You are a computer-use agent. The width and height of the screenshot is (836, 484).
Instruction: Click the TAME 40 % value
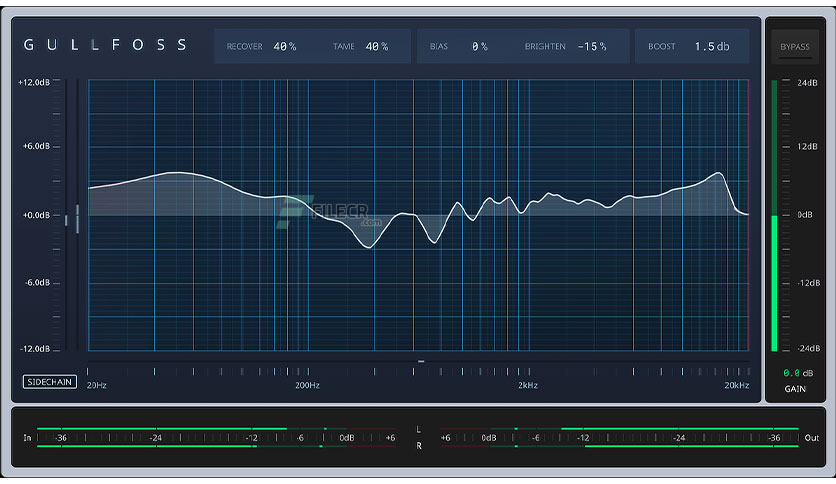[x=377, y=47]
